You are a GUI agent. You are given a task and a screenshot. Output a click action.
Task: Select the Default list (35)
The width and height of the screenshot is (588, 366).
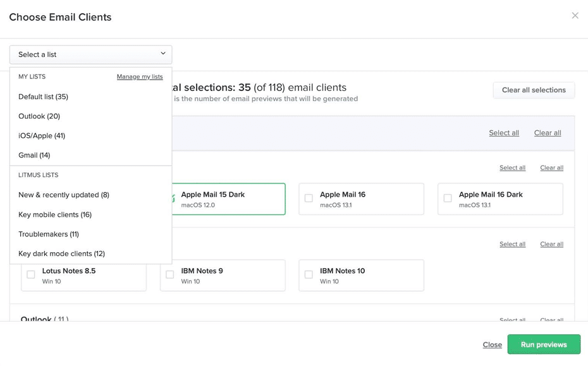(x=42, y=96)
